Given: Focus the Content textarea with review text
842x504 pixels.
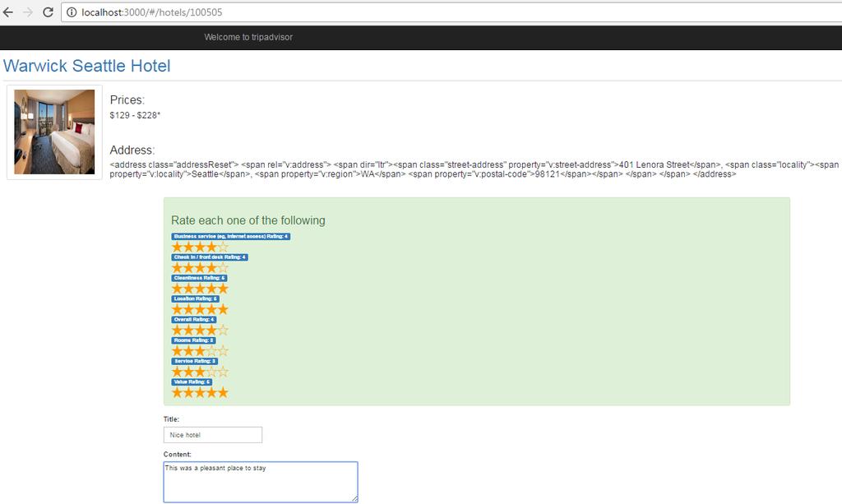Looking at the screenshot, I should (x=261, y=482).
